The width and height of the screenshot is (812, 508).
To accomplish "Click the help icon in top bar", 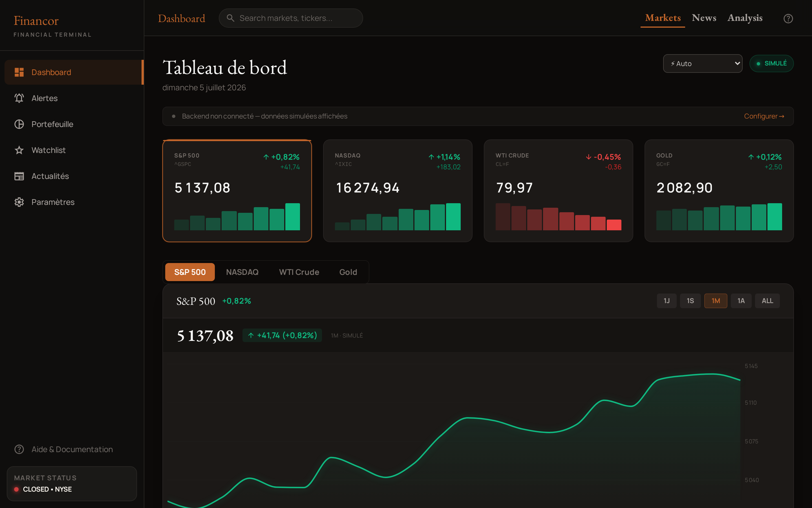I will [x=788, y=18].
